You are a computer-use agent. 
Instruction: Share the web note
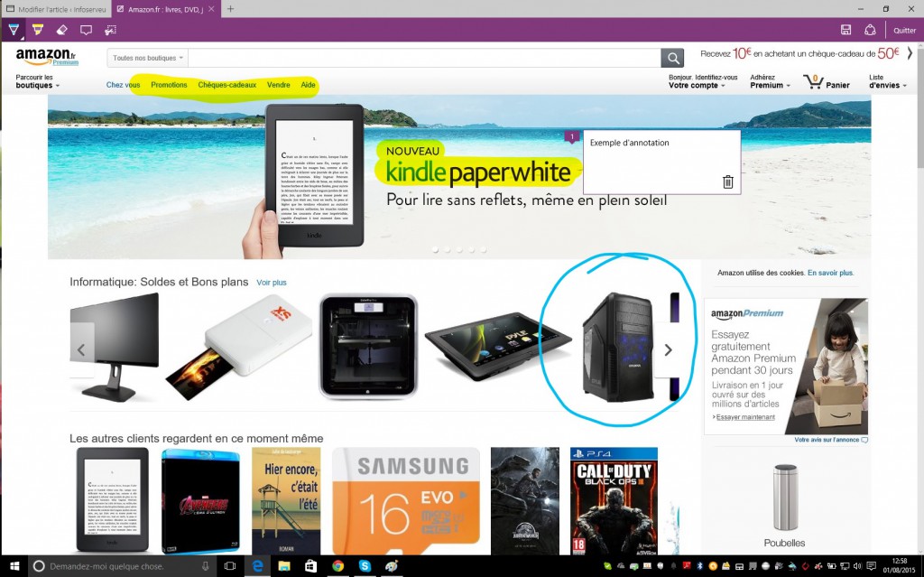point(870,30)
